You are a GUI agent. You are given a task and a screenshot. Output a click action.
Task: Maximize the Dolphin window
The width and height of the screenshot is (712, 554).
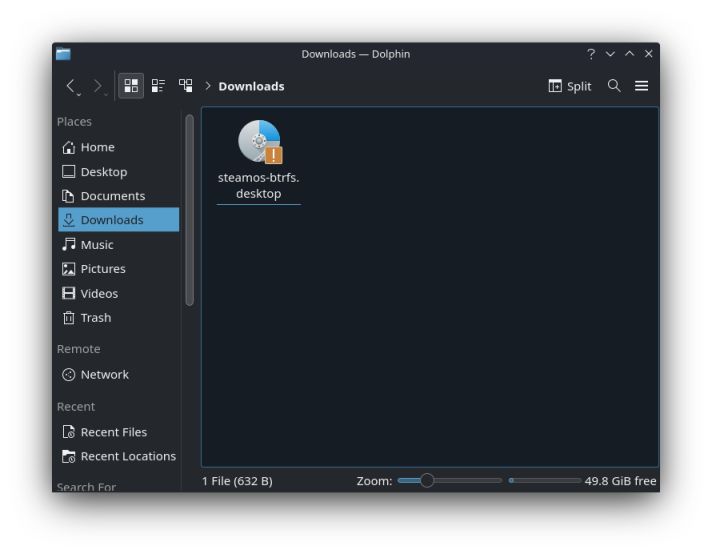629,54
